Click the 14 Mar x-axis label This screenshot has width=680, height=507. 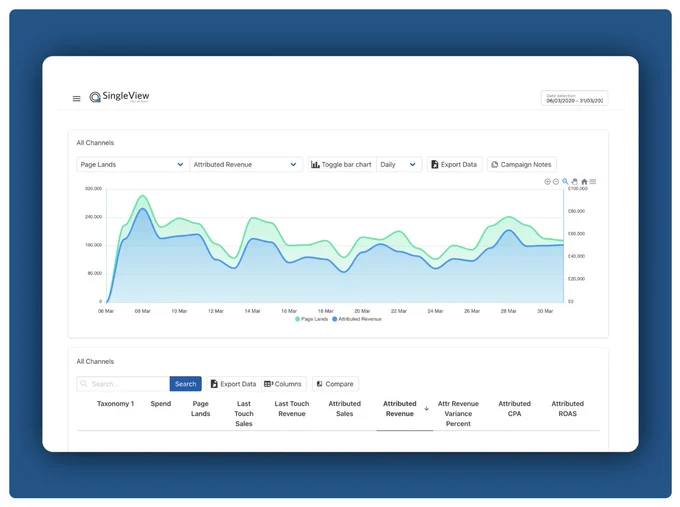(252, 311)
